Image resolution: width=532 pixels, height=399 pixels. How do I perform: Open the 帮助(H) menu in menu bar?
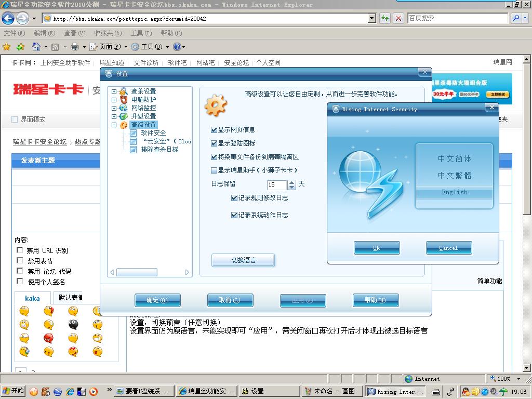[x=171, y=33]
